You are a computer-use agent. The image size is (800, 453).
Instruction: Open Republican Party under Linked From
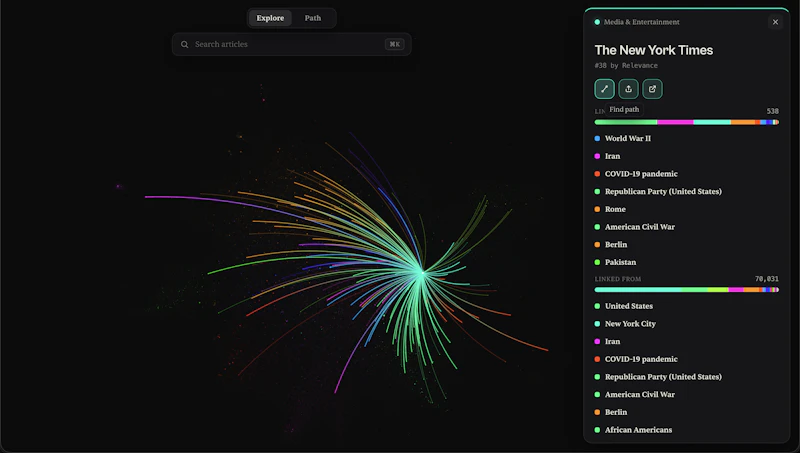click(663, 377)
